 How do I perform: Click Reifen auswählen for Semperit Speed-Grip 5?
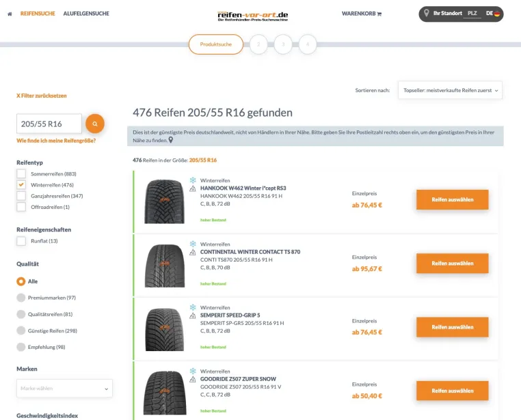(x=452, y=326)
